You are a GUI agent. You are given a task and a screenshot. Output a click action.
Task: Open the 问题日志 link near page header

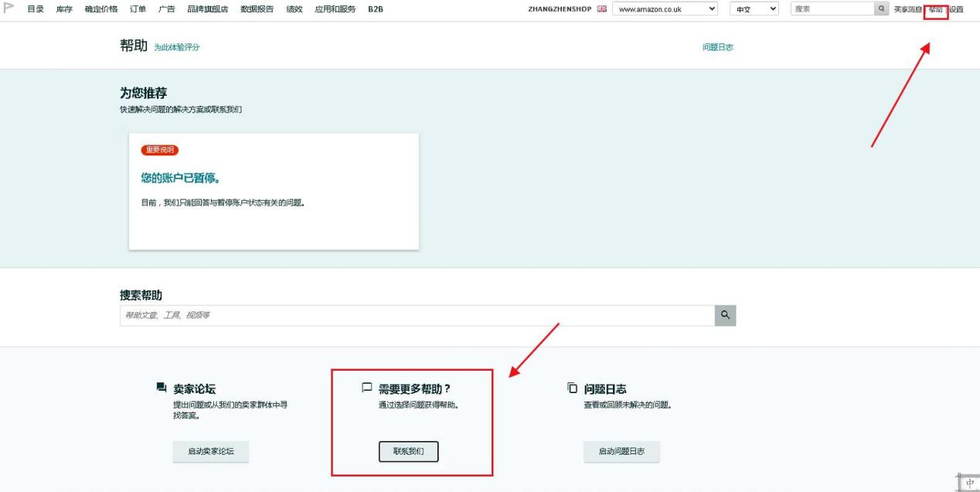click(x=717, y=47)
